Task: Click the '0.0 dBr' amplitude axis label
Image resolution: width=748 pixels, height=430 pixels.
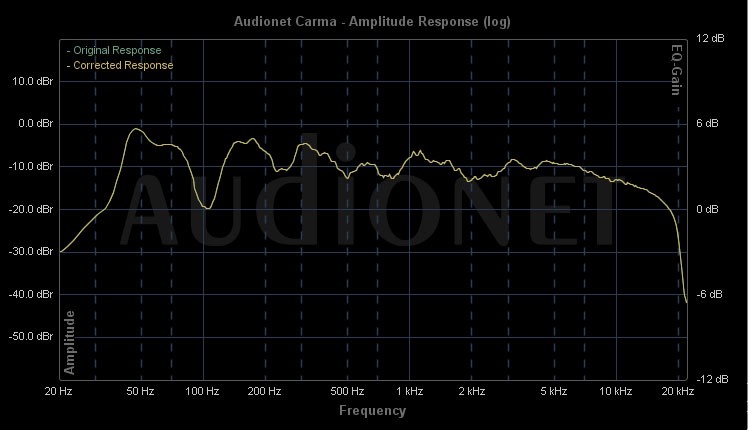Action: coord(35,124)
